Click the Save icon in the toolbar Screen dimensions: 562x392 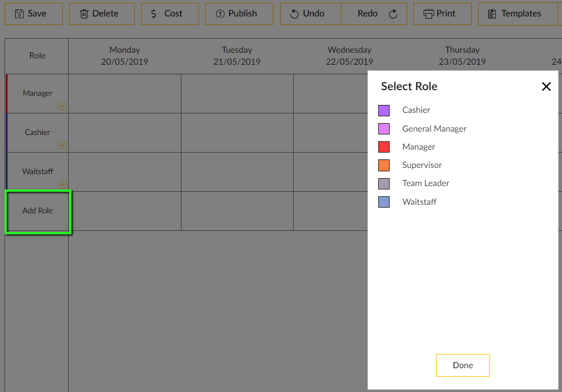coord(19,14)
